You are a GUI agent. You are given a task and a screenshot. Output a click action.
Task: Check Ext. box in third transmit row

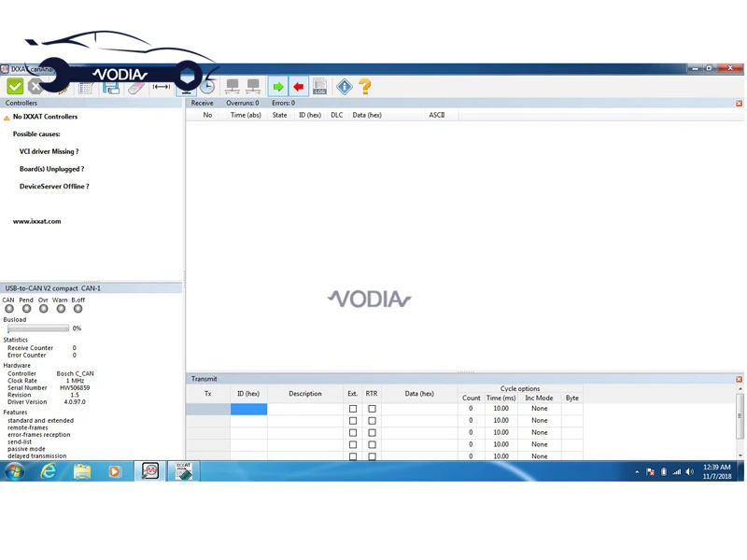click(353, 432)
